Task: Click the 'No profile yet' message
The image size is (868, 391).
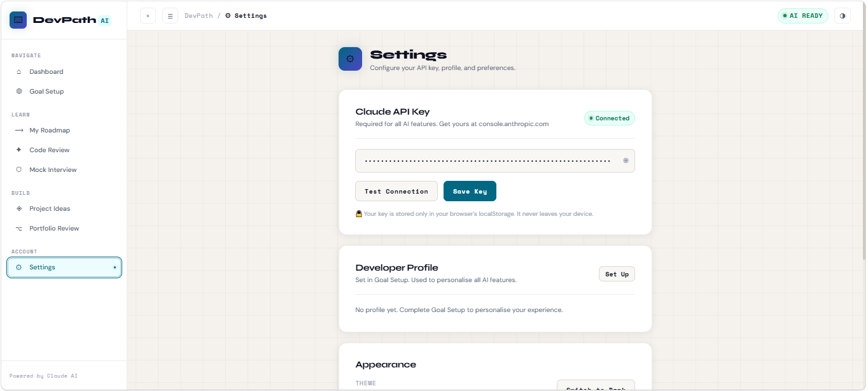Action: pos(459,310)
